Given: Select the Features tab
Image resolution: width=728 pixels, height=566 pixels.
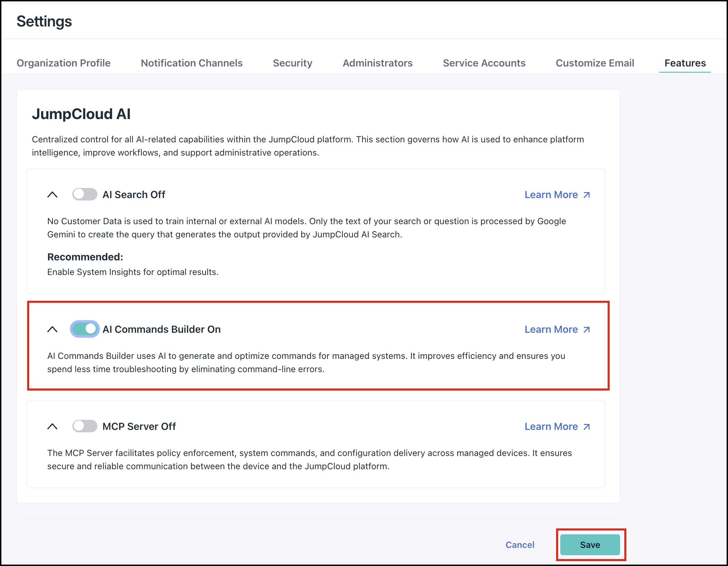Looking at the screenshot, I should point(685,63).
